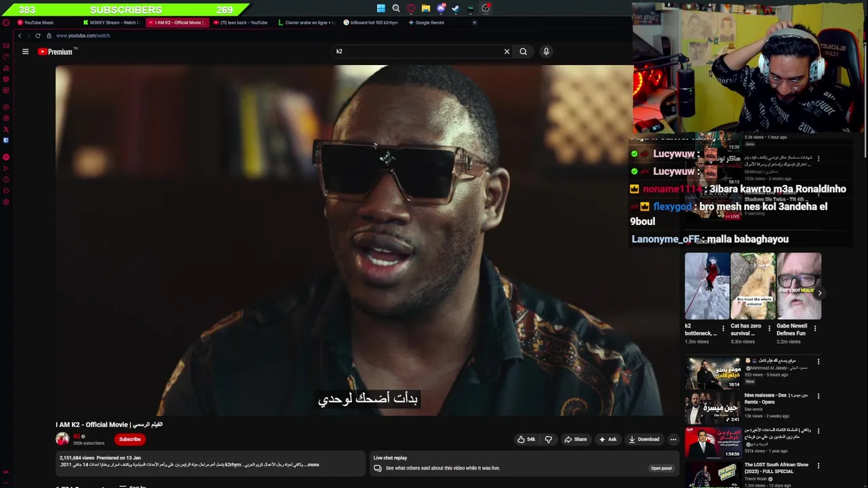Open the Dex remix channel name

(x=753, y=409)
